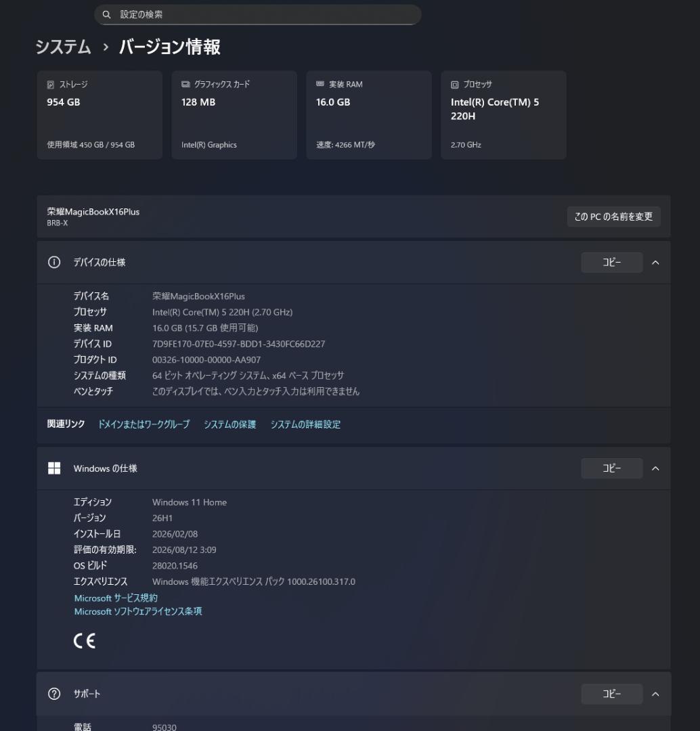Click the info icon beside デバイスの仕様
Screen dimensions: 700x731
point(54,262)
